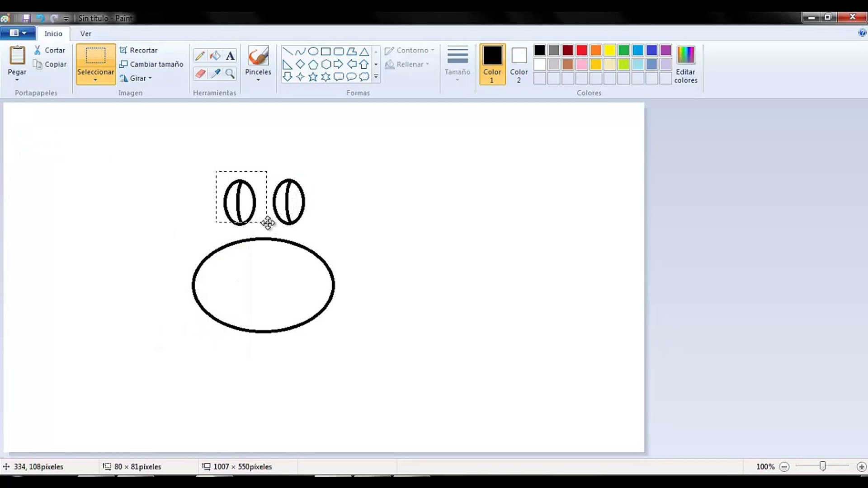Viewport: 868px width, 488px height.
Task: Switch to the Ver tab
Action: pyautogui.click(x=85, y=33)
